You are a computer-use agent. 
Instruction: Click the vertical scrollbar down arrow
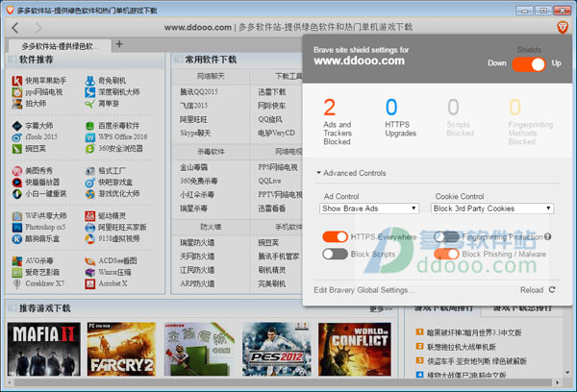(567, 373)
